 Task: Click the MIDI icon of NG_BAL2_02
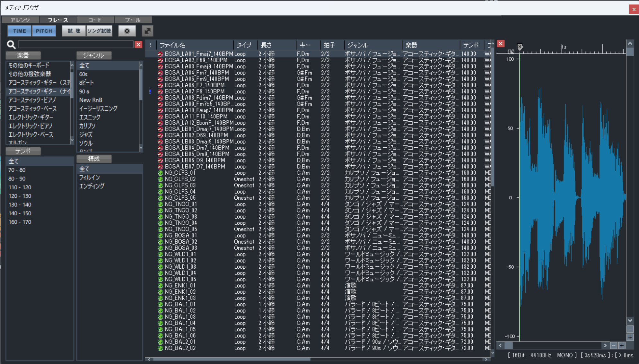coord(161,348)
